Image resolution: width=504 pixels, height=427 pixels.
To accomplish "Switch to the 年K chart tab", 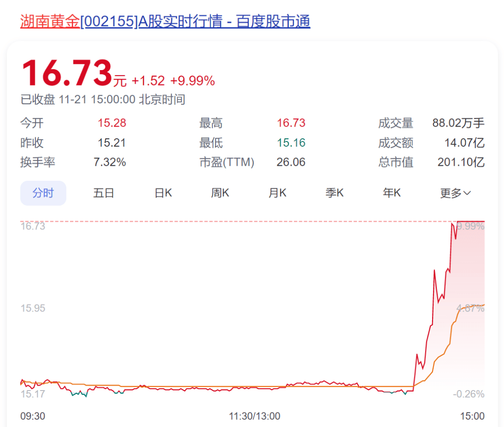I will [x=392, y=193].
